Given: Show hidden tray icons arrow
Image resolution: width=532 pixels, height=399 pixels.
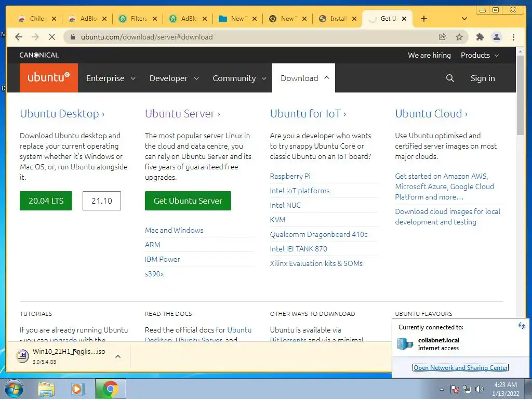Looking at the screenshot, I should [442, 389].
